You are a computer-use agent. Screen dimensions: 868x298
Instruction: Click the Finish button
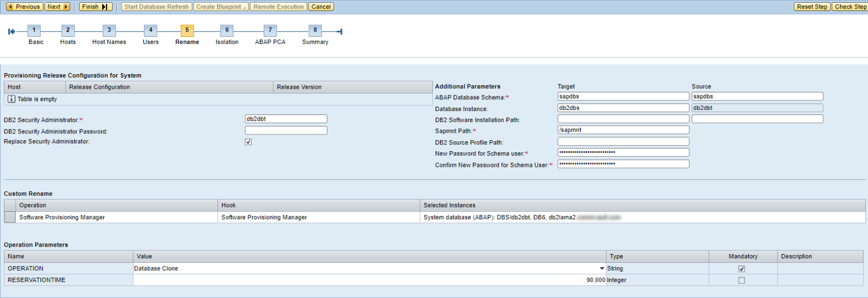(95, 7)
